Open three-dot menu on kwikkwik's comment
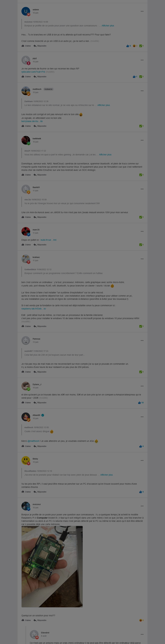 pyautogui.click(x=142, y=140)
